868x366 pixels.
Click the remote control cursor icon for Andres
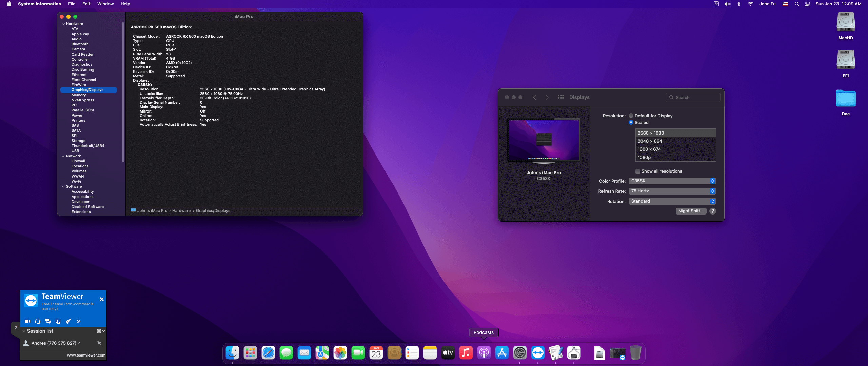(x=99, y=343)
